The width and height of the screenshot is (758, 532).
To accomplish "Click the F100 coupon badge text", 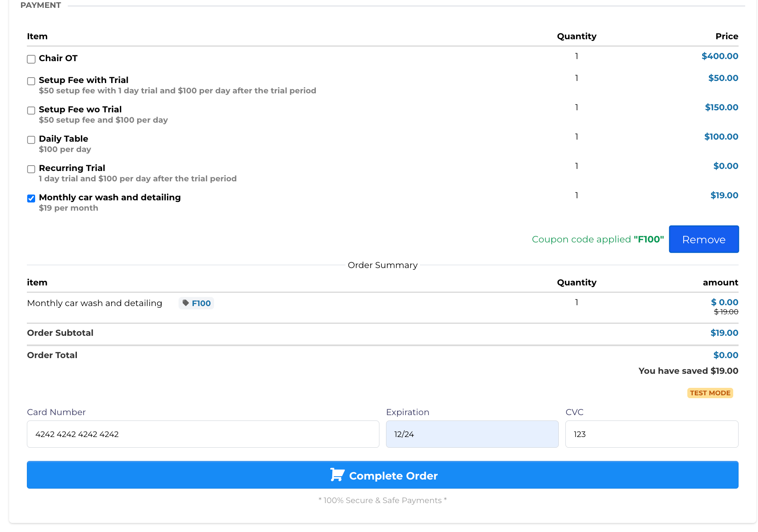I will (x=201, y=303).
